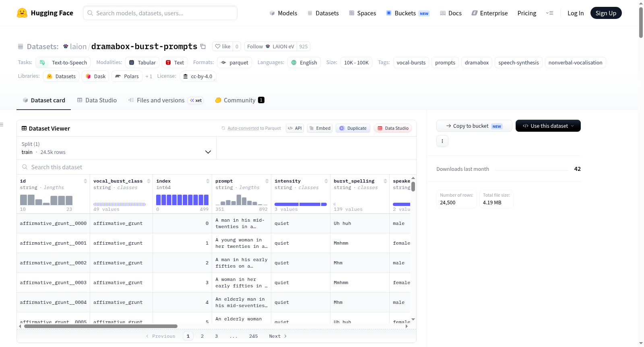Select cell affirmative_grunt__0002

[x=53, y=263]
